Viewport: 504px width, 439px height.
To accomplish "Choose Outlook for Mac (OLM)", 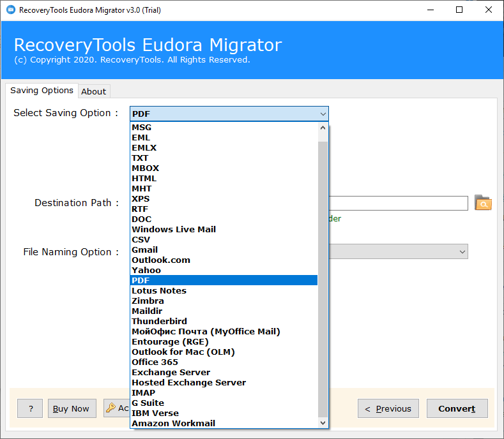I will [x=224, y=352].
